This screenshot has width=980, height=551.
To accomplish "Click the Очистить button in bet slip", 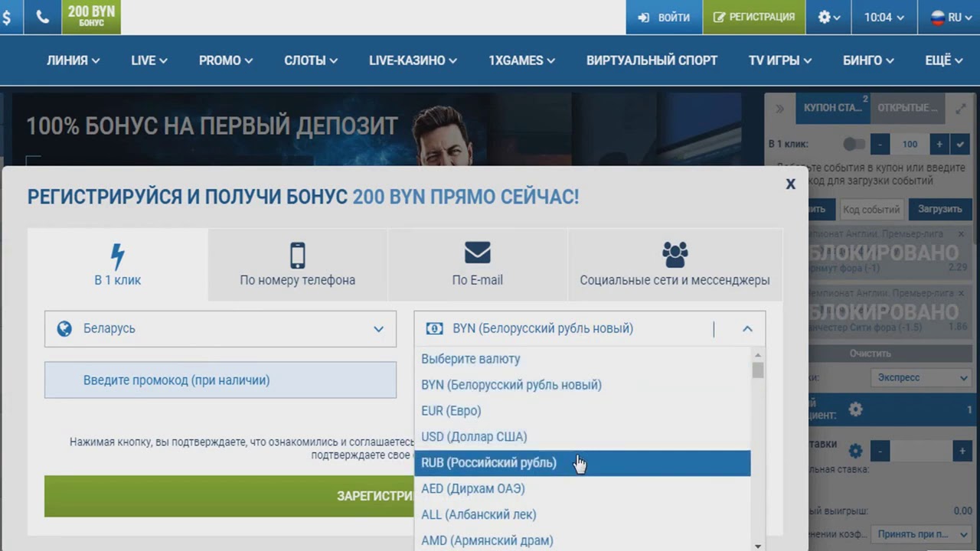I will click(870, 354).
